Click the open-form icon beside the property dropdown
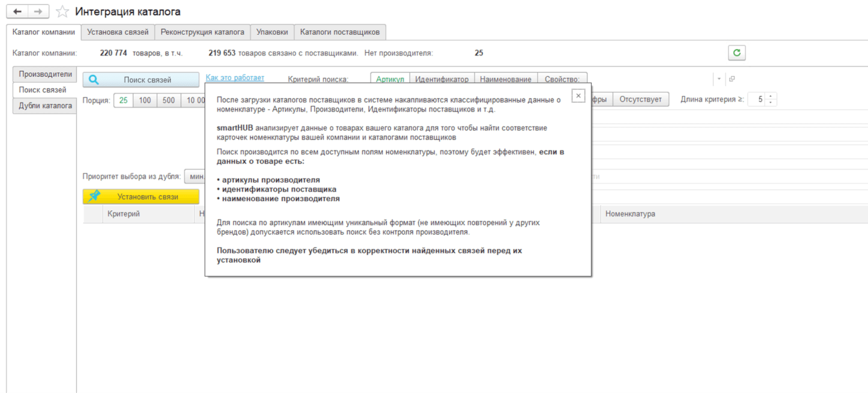868x393 pixels. pos(732,79)
